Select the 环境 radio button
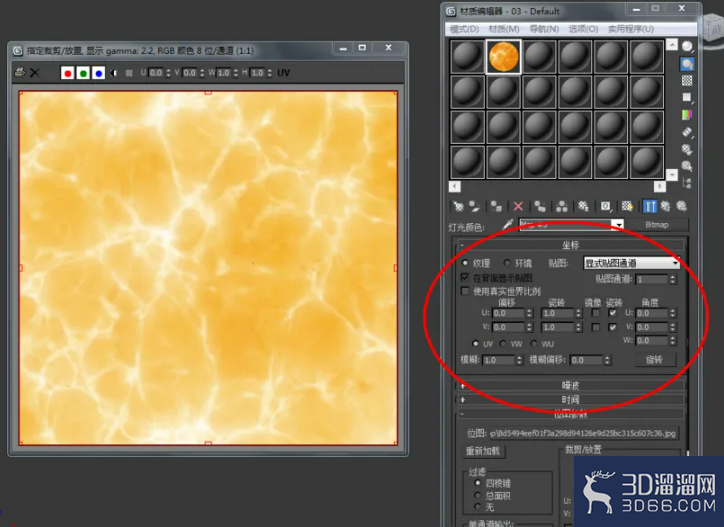724x527 pixels. click(507, 263)
